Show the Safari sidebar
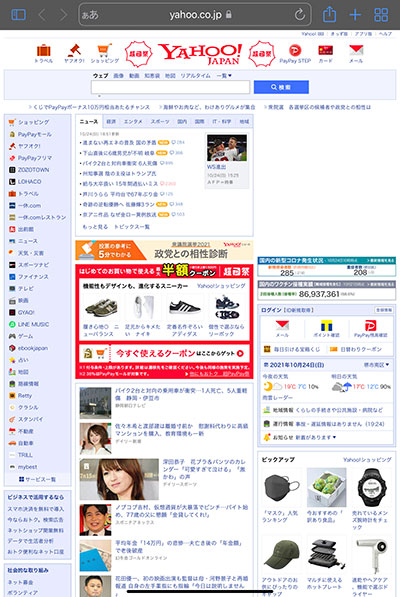Viewport: 400px width, 597px height. point(18,15)
